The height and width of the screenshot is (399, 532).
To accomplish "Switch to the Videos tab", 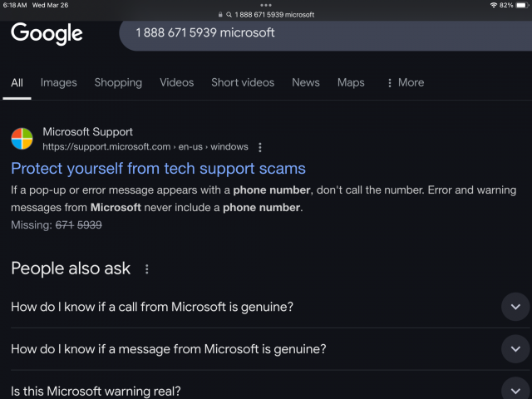I will pos(177,82).
